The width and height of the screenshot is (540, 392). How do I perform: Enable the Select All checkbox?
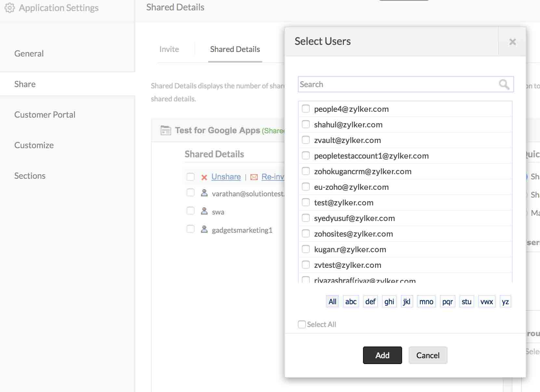(x=302, y=324)
